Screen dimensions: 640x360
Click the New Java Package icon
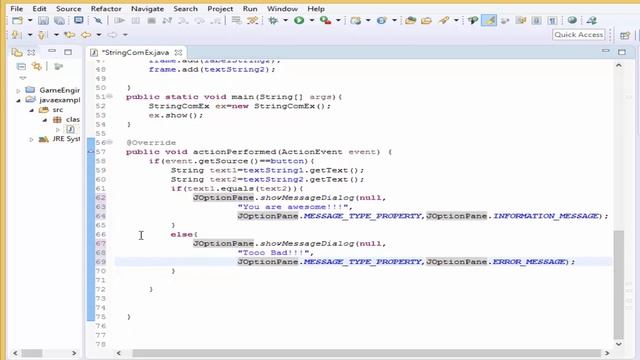tap(356, 20)
